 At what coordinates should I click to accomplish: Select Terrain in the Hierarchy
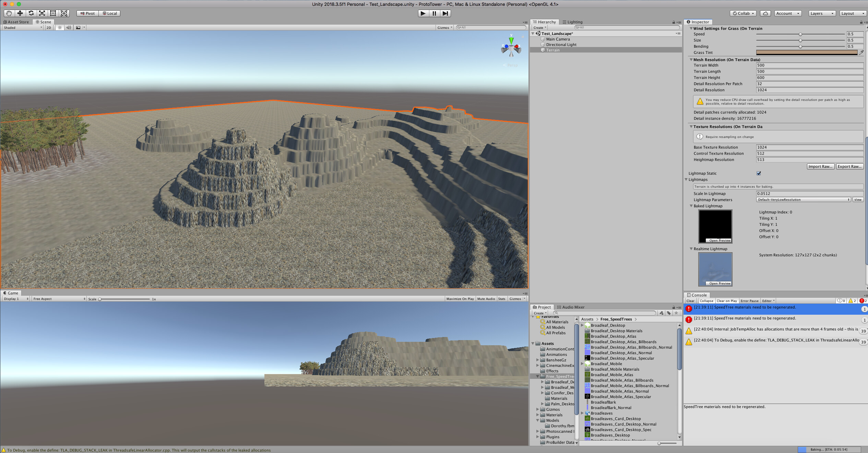(552, 50)
